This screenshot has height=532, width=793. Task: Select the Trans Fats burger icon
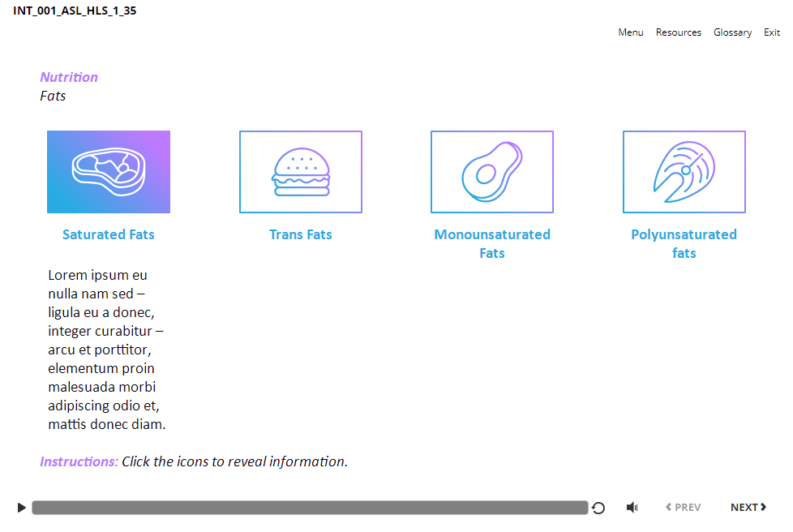[x=301, y=172]
